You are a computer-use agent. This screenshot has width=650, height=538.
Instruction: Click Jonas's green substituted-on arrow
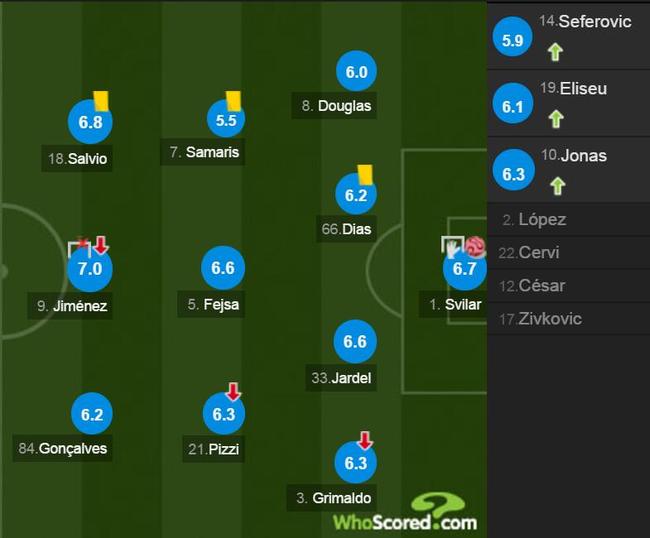tap(558, 186)
